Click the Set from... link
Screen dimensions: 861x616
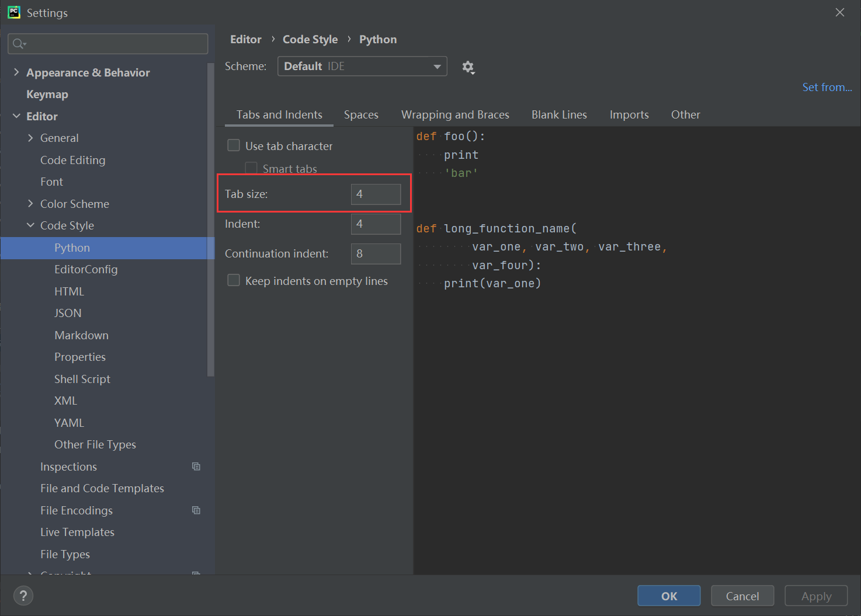(x=827, y=87)
